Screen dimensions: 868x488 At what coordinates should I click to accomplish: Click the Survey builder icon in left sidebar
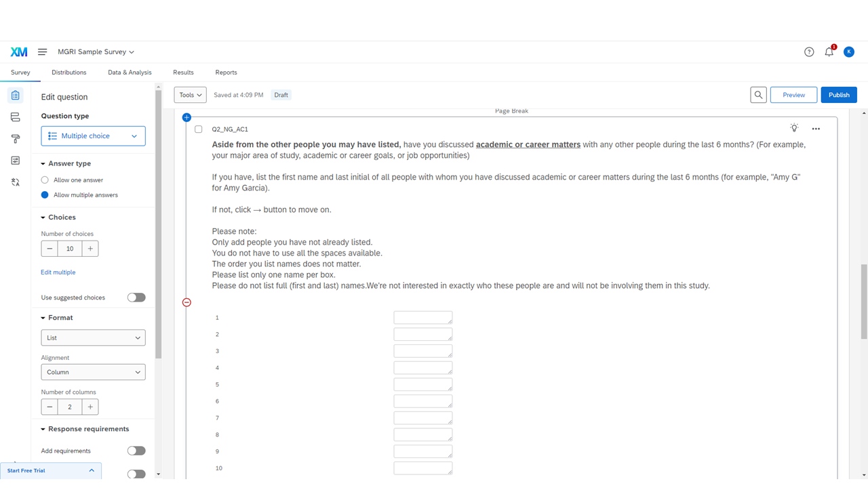[15, 96]
